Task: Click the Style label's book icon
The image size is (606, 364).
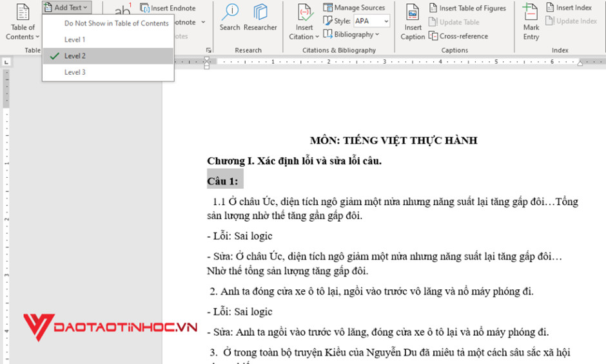Action: pyautogui.click(x=327, y=21)
